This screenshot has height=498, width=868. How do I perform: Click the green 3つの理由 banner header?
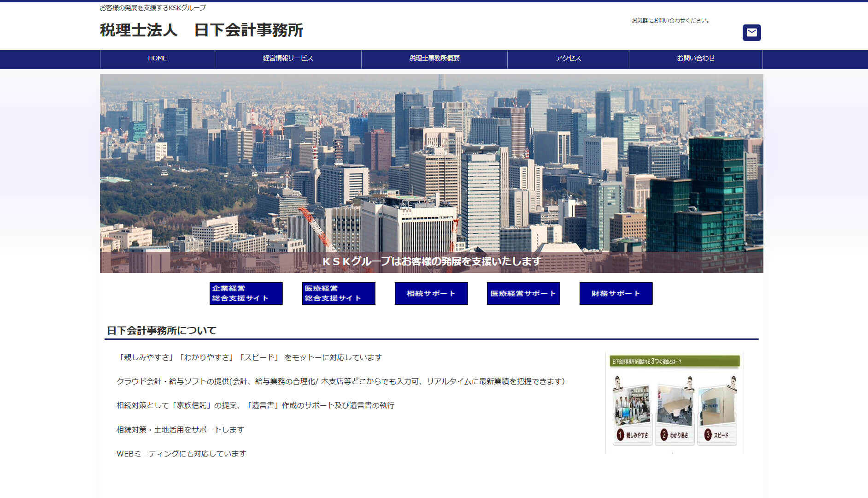click(674, 362)
